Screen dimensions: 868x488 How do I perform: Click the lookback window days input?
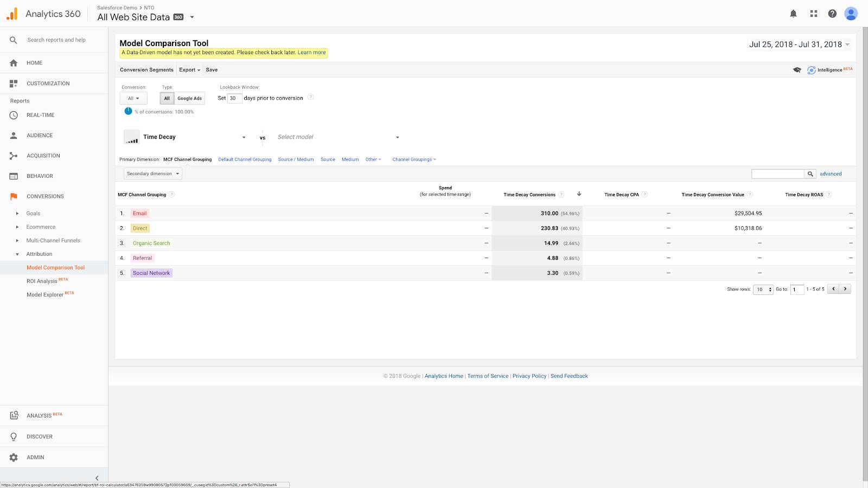[x=234, y=98]
